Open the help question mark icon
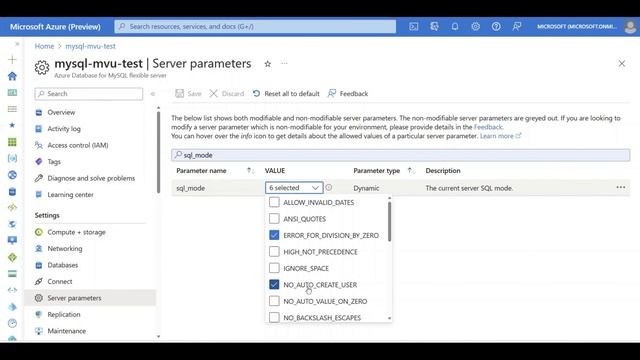This screenshot has height=360, width=640. click(496, 27)
